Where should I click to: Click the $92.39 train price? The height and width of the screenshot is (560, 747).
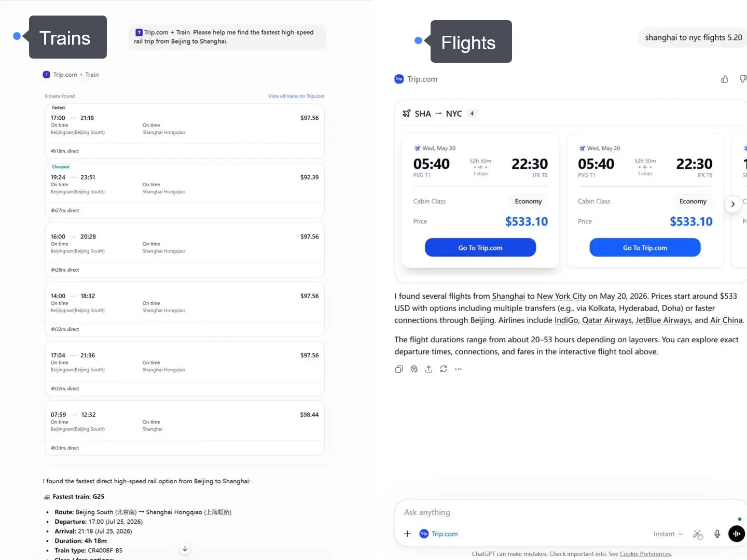click(310, 177)
